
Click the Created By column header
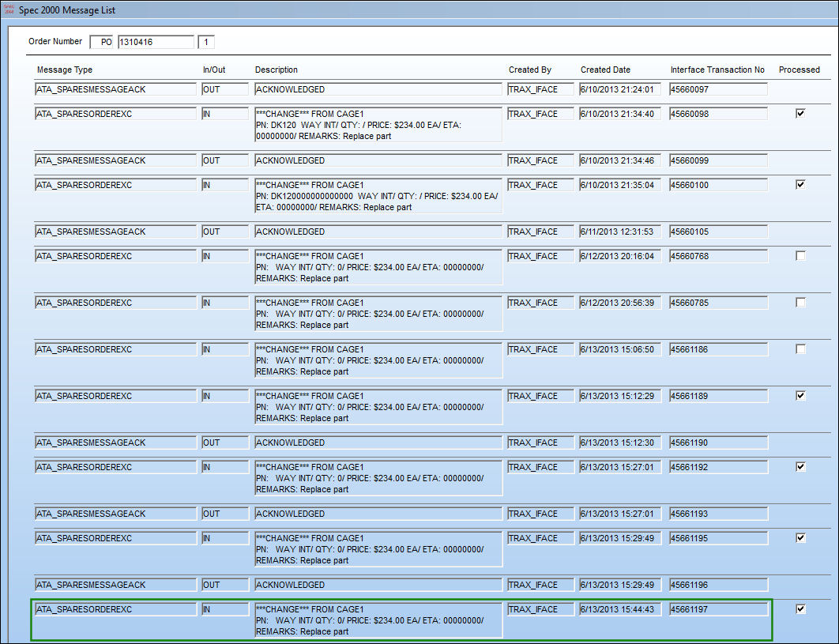(530, 70)
